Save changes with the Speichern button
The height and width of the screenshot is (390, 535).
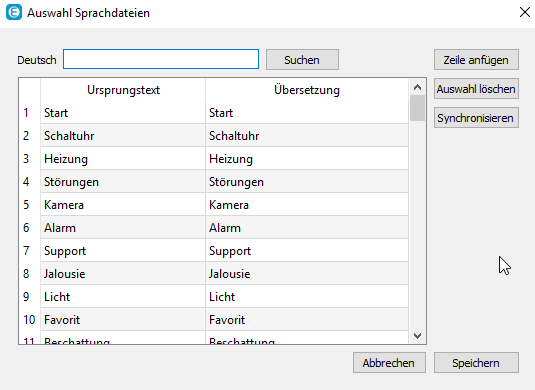476,363
